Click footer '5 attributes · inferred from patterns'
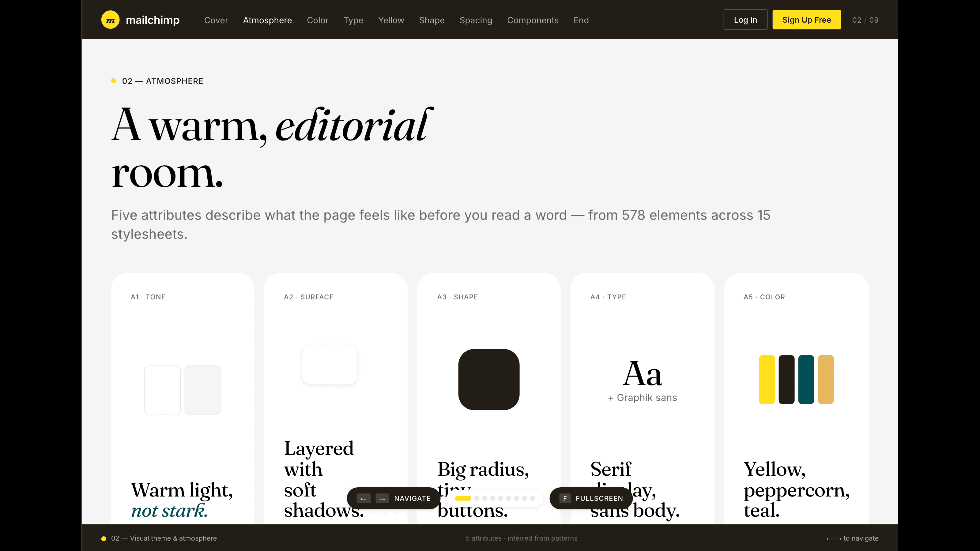980x551 pixels. (x=522, y=538)
